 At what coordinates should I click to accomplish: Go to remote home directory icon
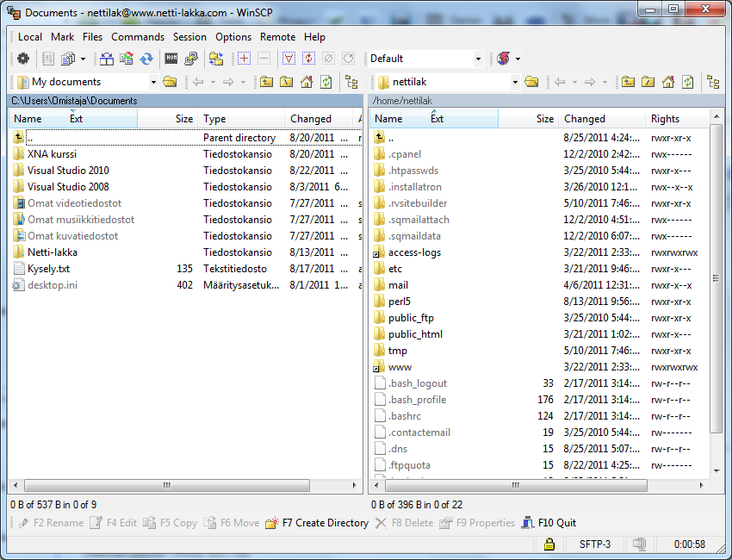[x=668, y=82]
